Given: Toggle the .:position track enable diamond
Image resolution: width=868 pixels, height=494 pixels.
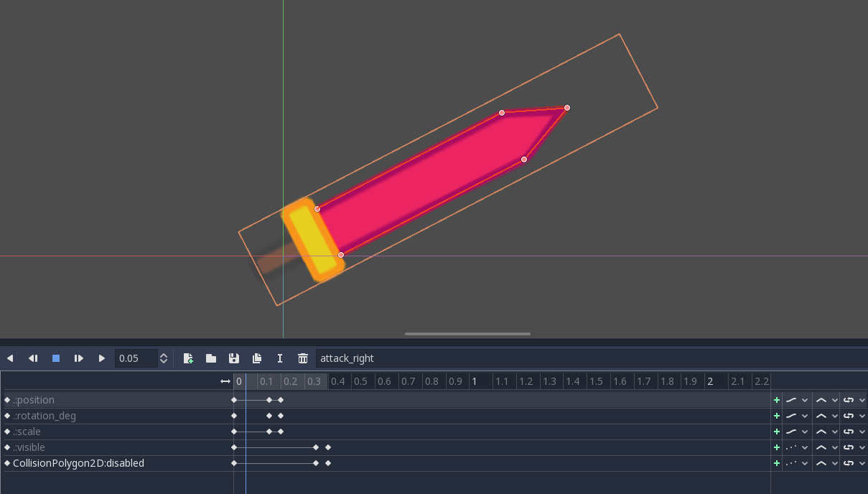Looking at the screenshot, I should click(x=7, y=400).
